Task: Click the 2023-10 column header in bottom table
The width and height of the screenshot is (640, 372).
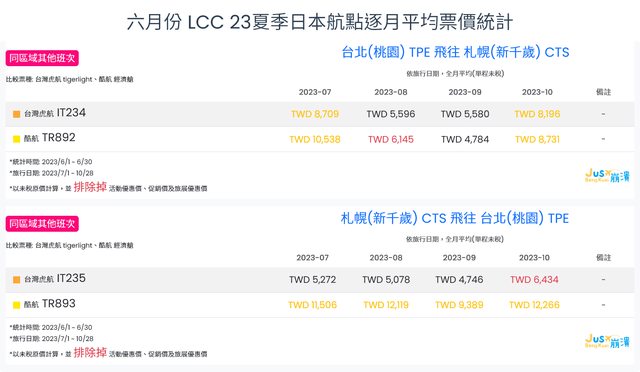Action: pyautogui.click(x=534, y=258)
